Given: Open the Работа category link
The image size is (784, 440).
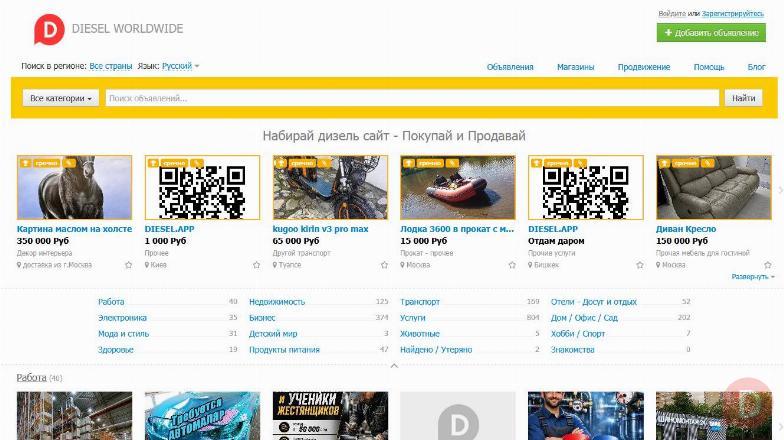Looking at the screenshot, I should [x=111, y=302].
